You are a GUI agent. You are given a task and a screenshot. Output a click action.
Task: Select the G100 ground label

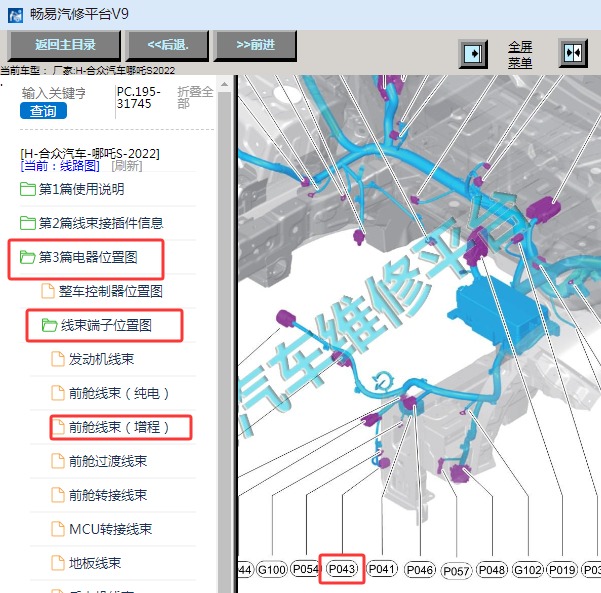272,570
